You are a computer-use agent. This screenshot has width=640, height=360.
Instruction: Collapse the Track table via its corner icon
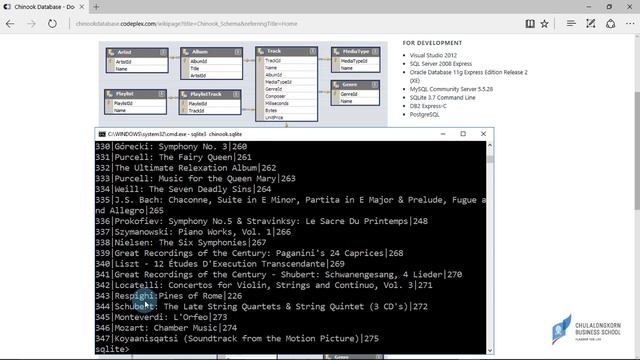pos(312,51)
